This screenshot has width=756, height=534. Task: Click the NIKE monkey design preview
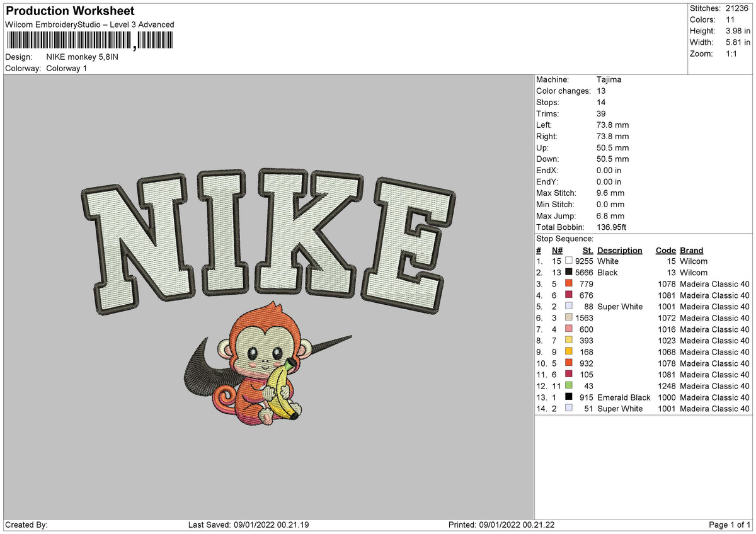point(265,296)
